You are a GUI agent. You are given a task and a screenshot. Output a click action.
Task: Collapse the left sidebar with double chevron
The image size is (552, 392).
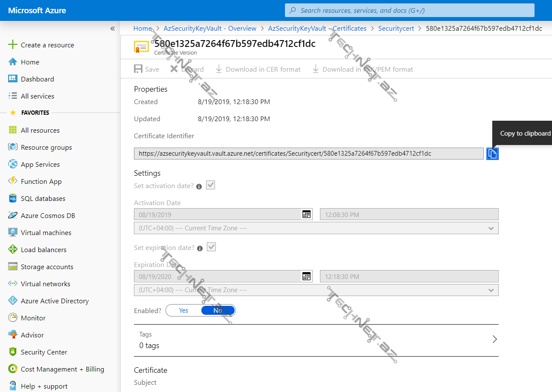pos(113,29)
